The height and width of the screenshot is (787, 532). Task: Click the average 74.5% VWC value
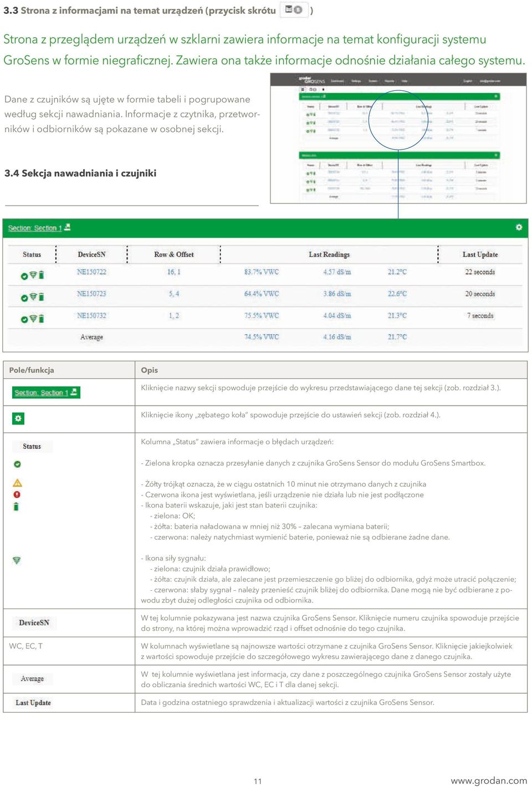coord(262,336)
